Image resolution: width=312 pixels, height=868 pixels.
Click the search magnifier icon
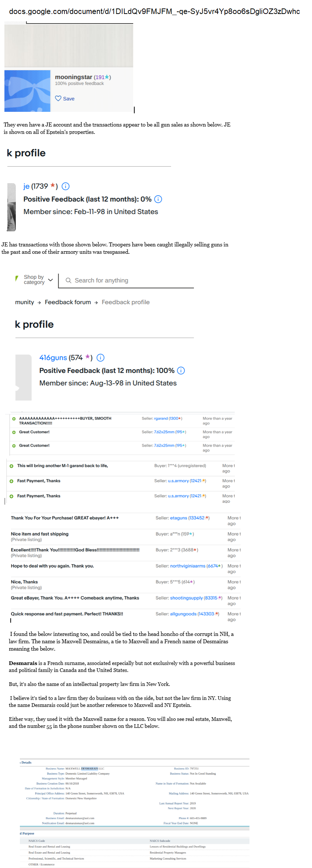[68, 280]
